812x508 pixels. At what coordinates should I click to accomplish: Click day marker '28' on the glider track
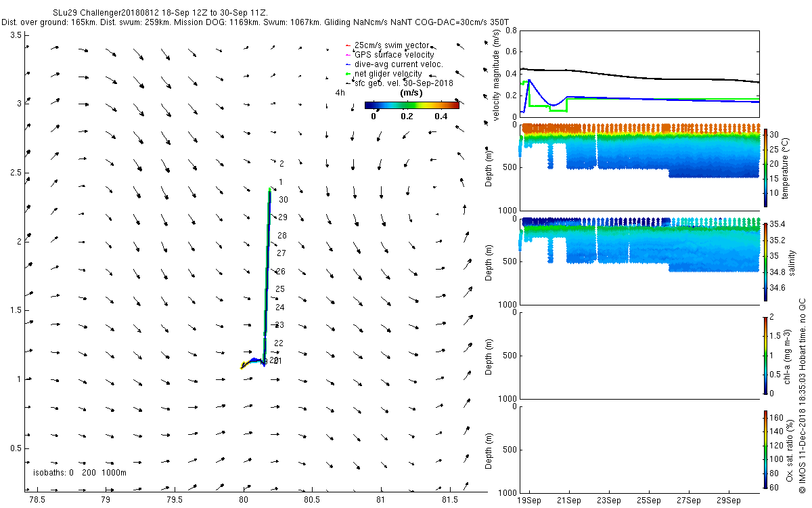(282, 236)
